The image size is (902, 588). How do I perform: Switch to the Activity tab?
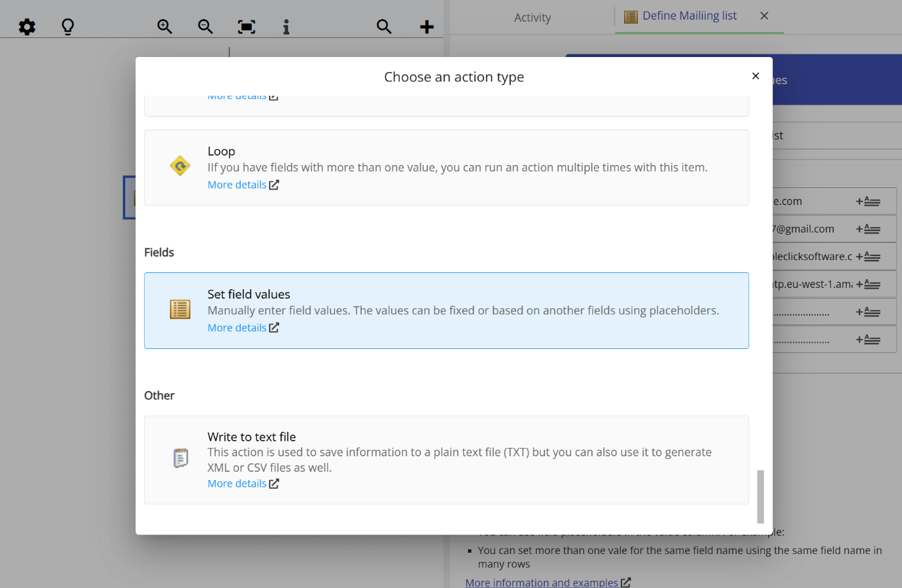tap(533, 17)
